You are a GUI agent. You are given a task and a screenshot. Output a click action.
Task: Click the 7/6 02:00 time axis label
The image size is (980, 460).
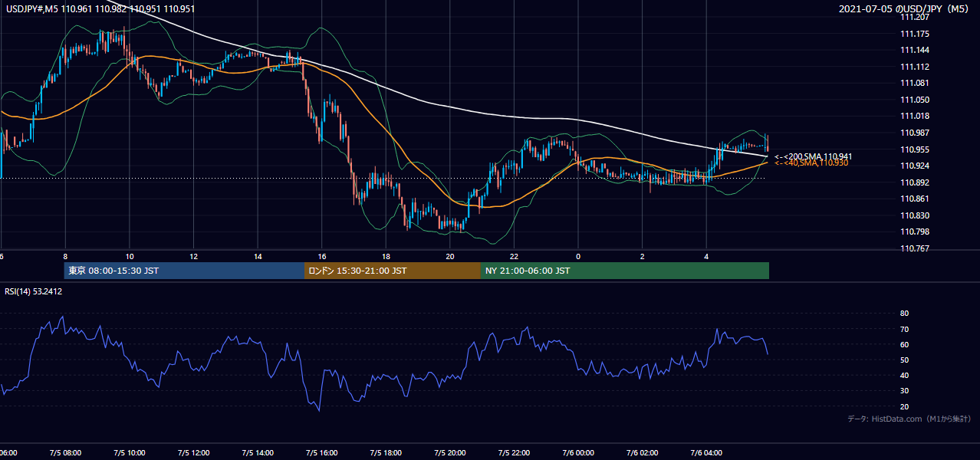(643, 453)
